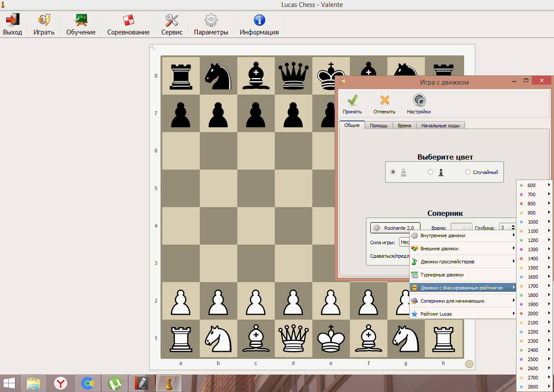The image size is (554, 392).
Task: Open the Играть play menu icon
Action: tap(44, 20)
